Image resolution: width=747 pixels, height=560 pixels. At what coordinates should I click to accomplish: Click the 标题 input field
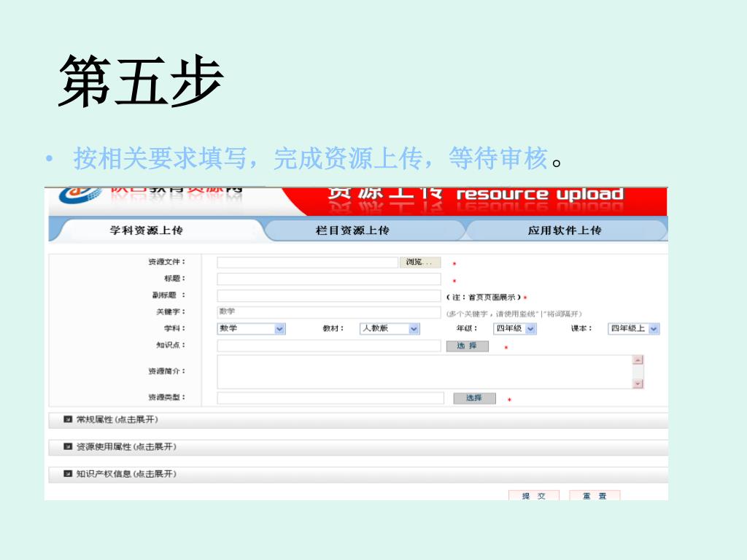pyautogui.click(x=329, y=279)
